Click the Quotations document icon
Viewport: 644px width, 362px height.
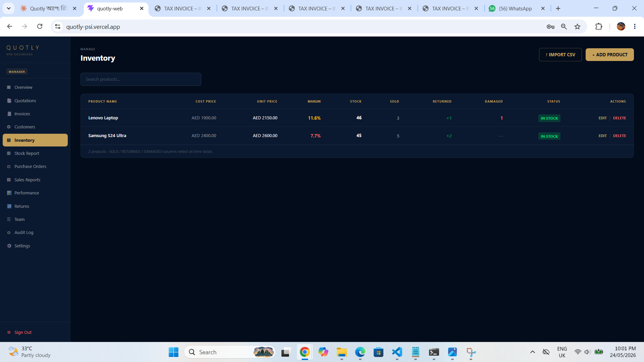9,101
